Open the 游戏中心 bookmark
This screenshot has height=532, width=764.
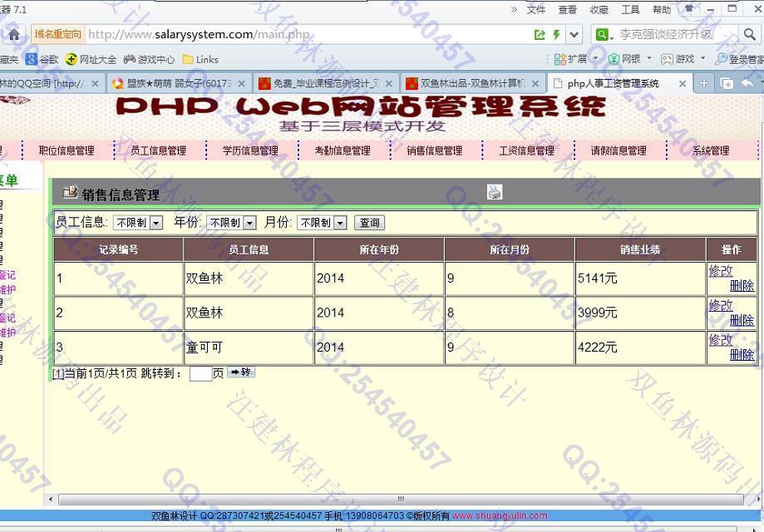[x=149, y=60]
